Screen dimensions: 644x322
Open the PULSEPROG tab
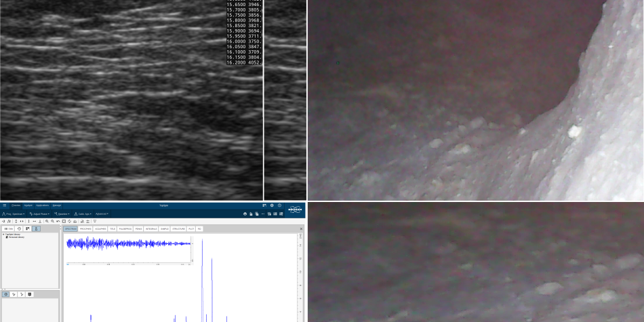[125, 228]
